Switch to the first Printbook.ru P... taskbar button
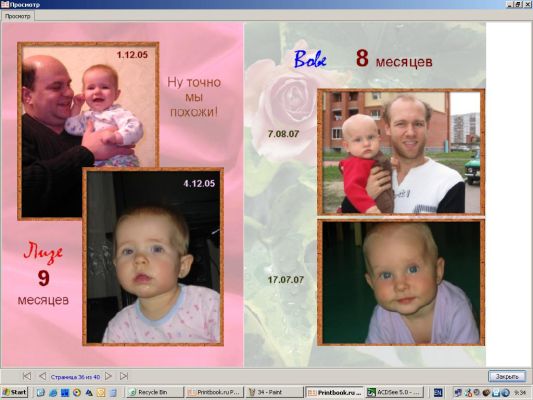533x400 pixels. [x=214, y=393]
